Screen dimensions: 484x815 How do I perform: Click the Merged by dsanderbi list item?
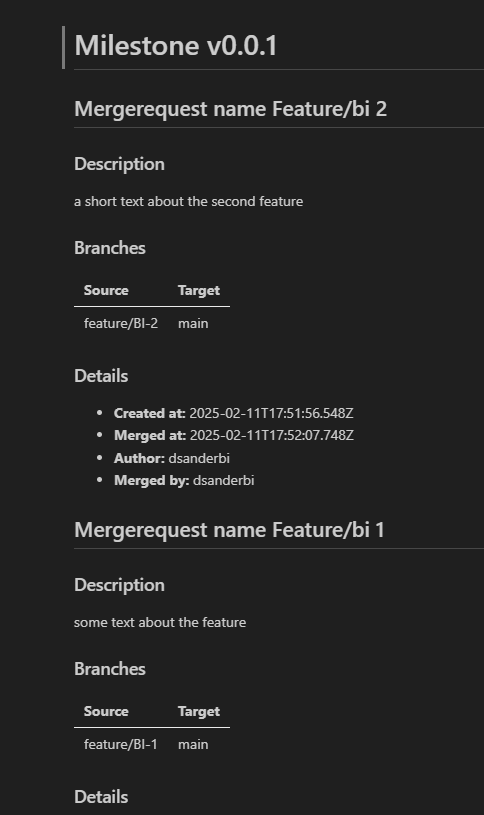(x=184, y=481)
